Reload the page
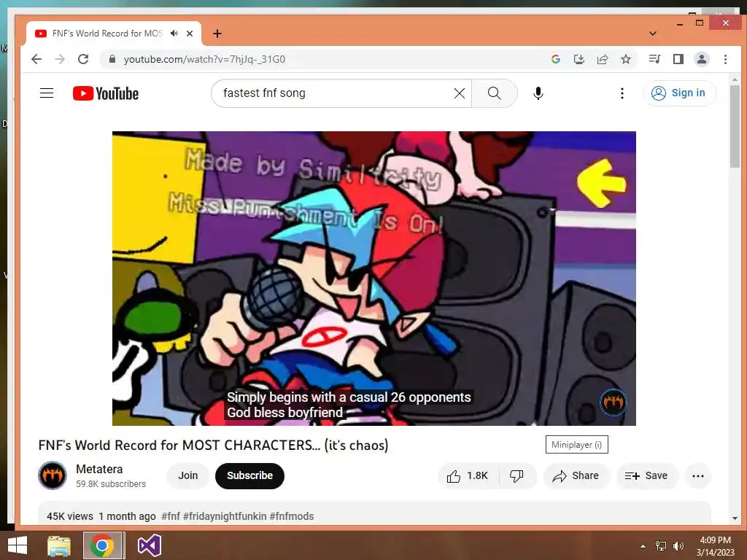Image resolution: width=747 pixels, height=560 pixels. [x=83, y=59]
